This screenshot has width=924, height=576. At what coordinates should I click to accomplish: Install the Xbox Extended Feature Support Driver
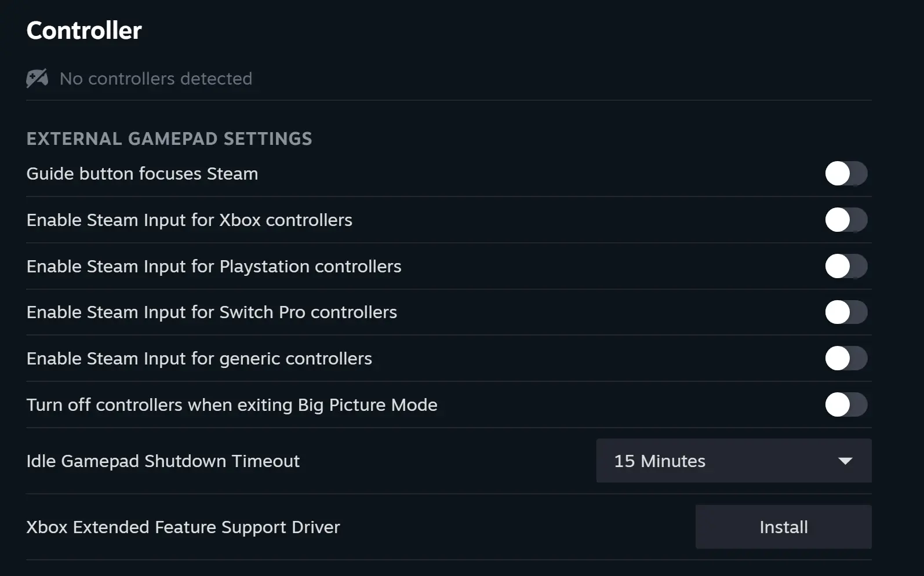783,527
